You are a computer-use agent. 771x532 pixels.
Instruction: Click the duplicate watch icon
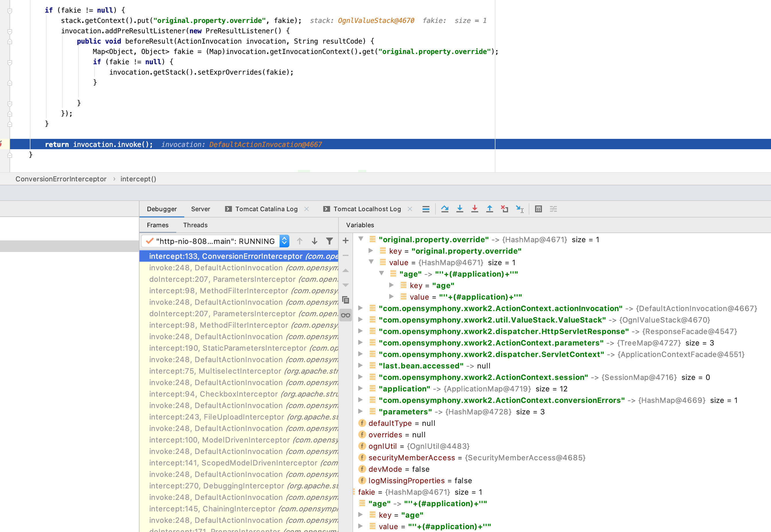pyautogui.click(x=346, y=300)
